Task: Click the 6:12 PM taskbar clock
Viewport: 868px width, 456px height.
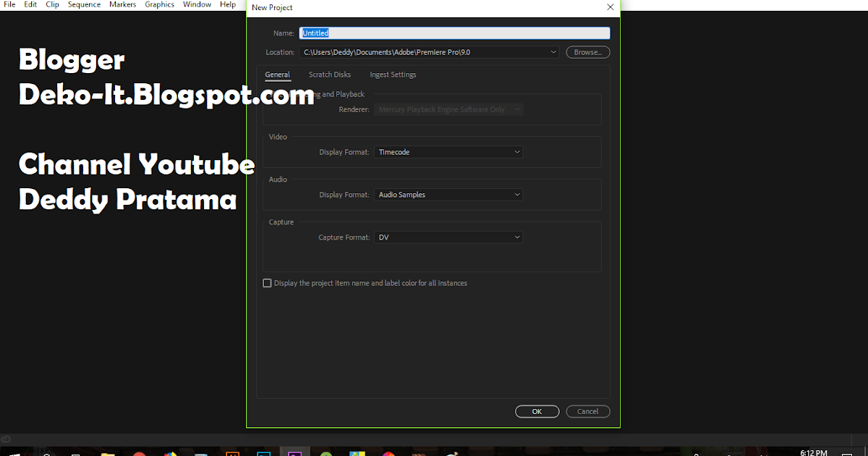Action: pos(814,452)
